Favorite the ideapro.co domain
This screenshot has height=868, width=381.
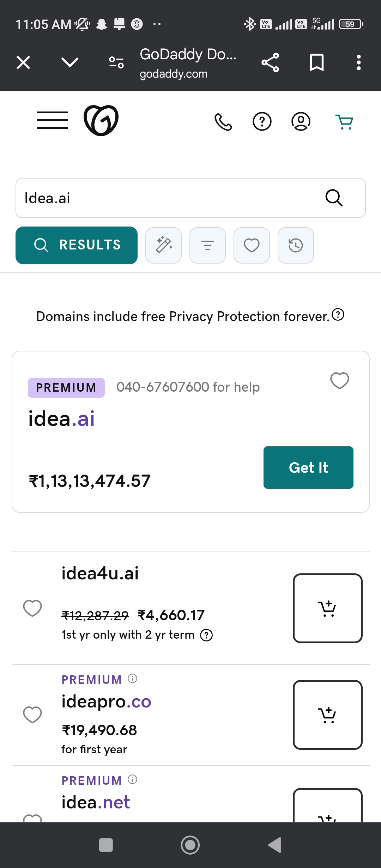click(x=32, y=715)
